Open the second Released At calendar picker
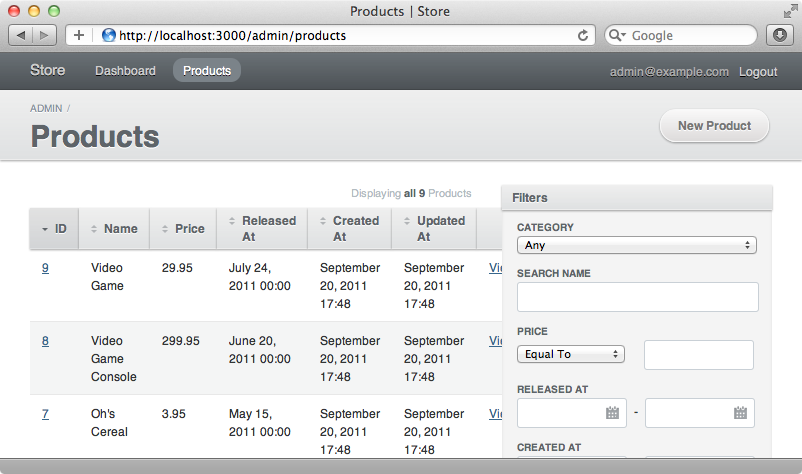 (x=740, y=413)
